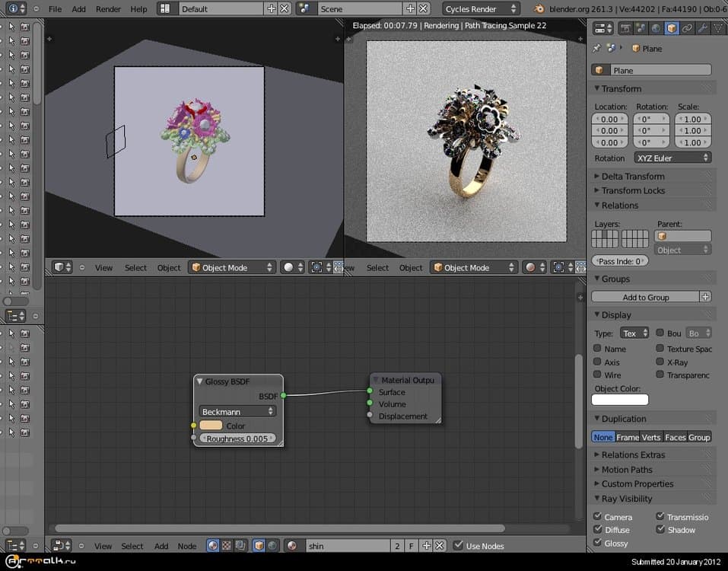This screenshot has width=728, height=571.
Task: Disable the Use Nodes checkbox
Action: (x=458, y=546)
